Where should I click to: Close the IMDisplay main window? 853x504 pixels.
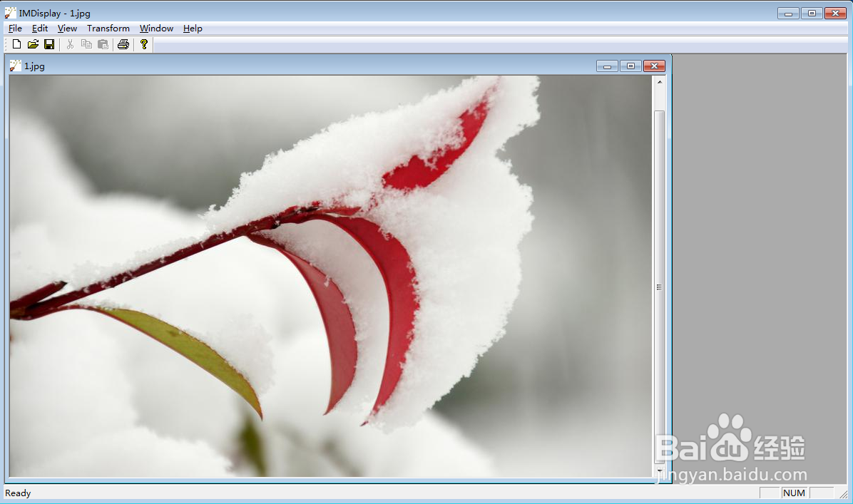[836, 13]
